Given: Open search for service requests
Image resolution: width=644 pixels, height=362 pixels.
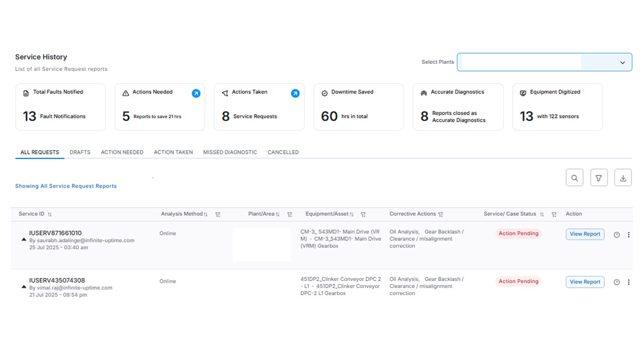Looking at the screenshot, I should (x=575, y=177).
